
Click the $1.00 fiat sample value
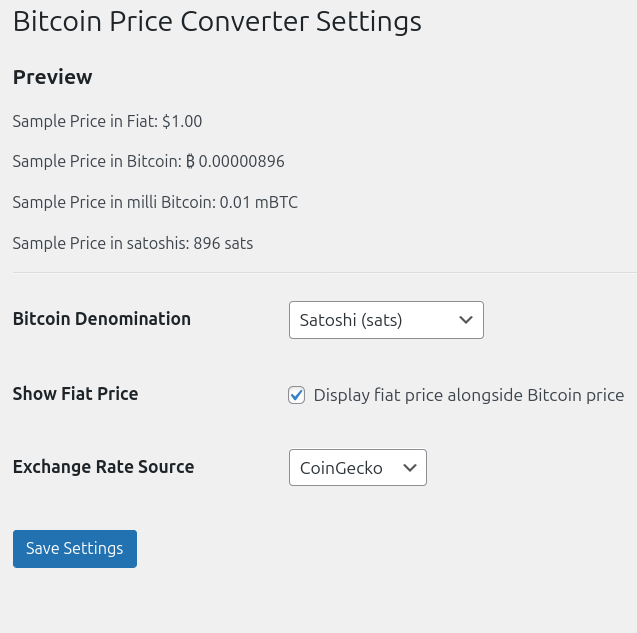coord(182,121)
